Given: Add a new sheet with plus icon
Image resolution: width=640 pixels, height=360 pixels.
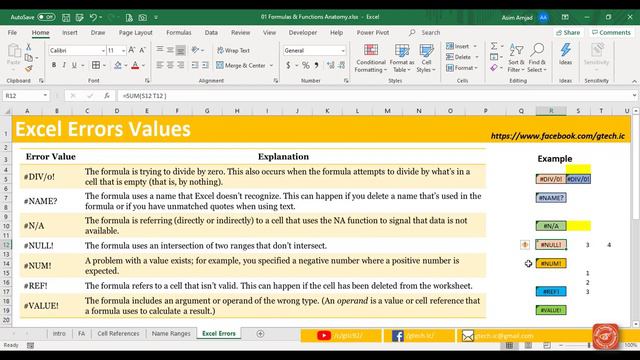Looking at the screenshot, I should click(260, 334).
